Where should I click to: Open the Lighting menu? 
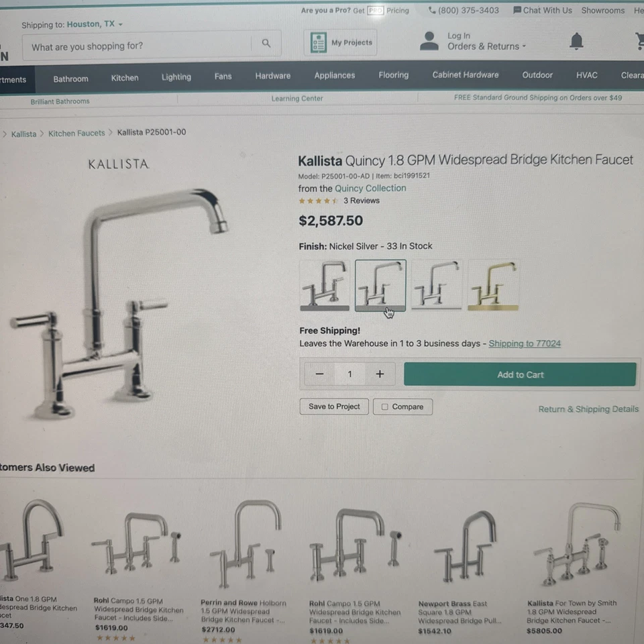tap(176, 77)
